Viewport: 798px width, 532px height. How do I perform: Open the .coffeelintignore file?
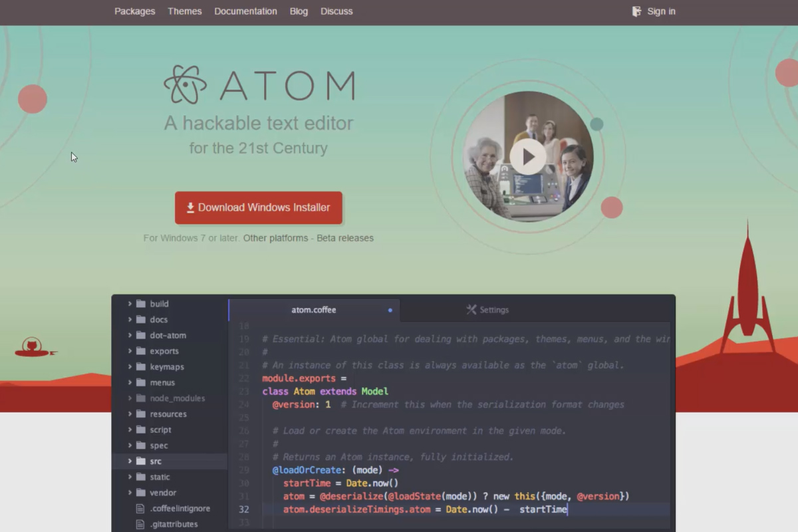coord(180,508)
